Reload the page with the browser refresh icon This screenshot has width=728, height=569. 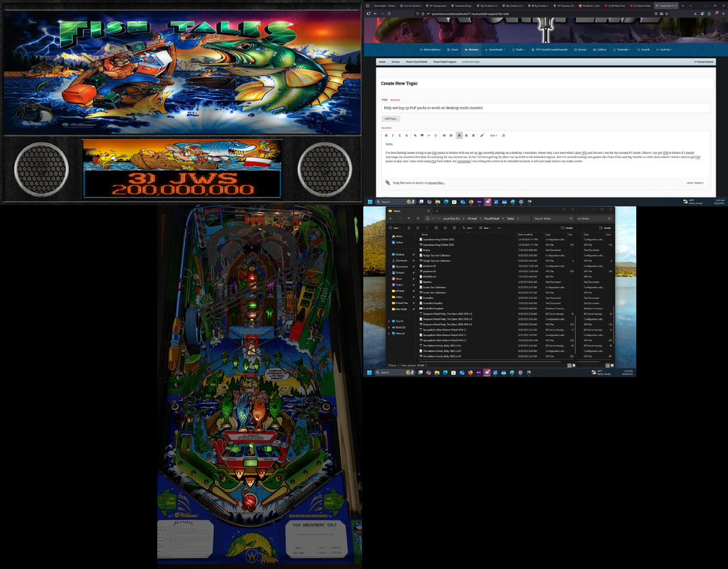389,13
